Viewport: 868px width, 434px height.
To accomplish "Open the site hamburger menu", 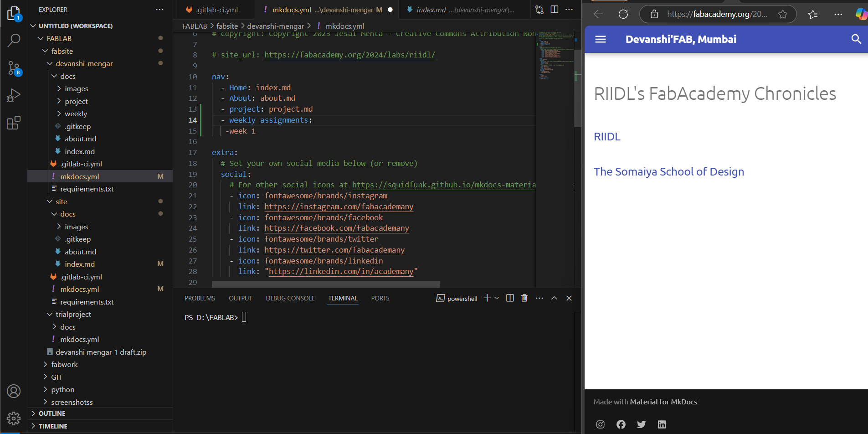I will [601, 39].
